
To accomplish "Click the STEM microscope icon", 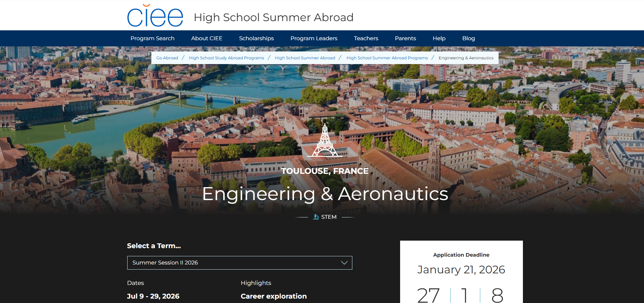I will (316, 217).
